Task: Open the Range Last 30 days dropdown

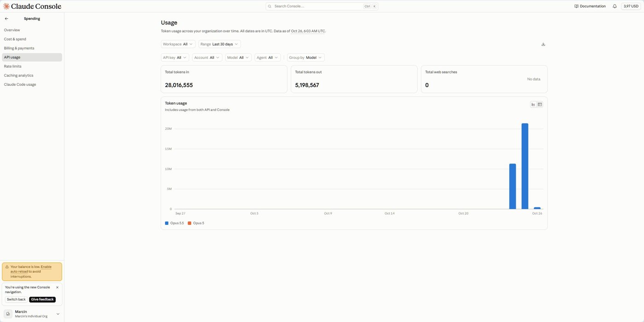Action: click(220, 44)
